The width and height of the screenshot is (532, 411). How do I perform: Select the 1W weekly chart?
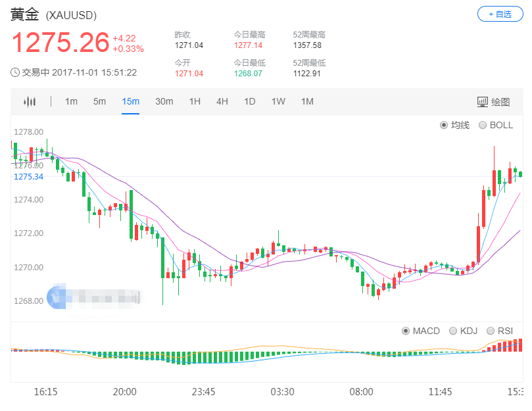point(278,101)
